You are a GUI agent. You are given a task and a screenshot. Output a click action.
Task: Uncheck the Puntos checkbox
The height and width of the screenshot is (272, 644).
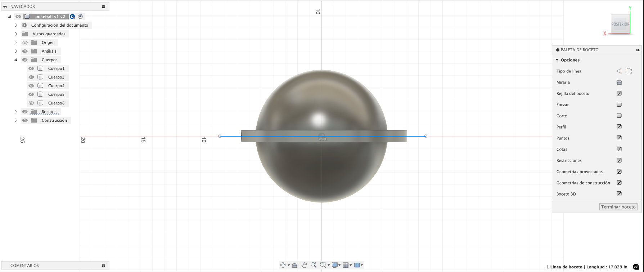click(619, 138)
